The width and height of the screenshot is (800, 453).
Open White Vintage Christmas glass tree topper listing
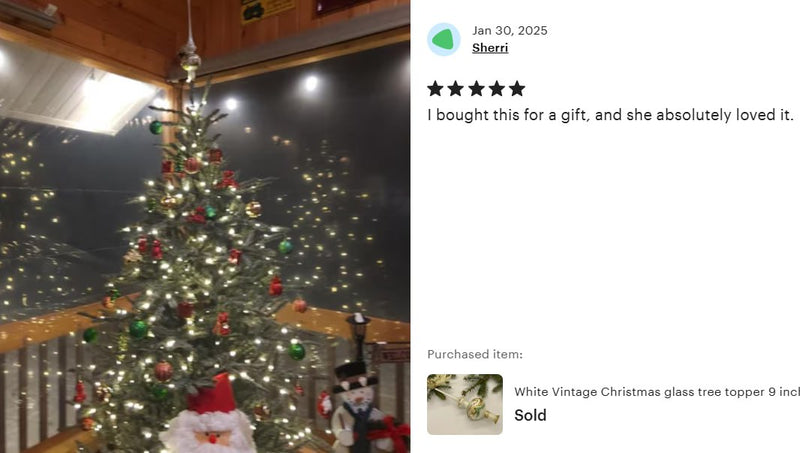657,392
